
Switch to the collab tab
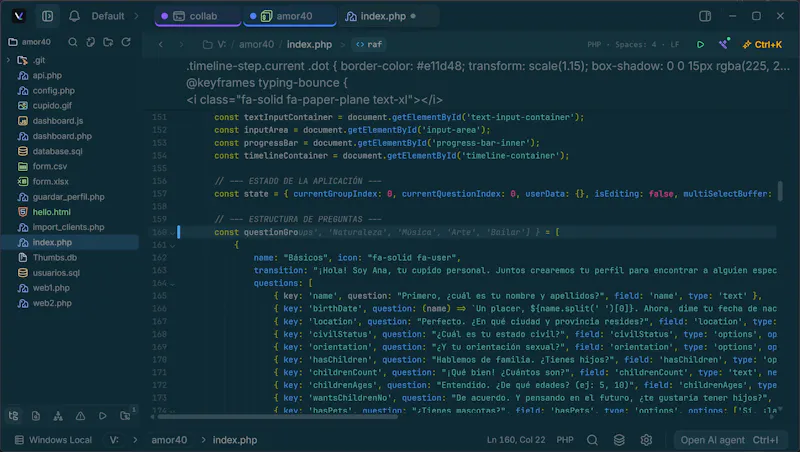click(x=197, y=16)
